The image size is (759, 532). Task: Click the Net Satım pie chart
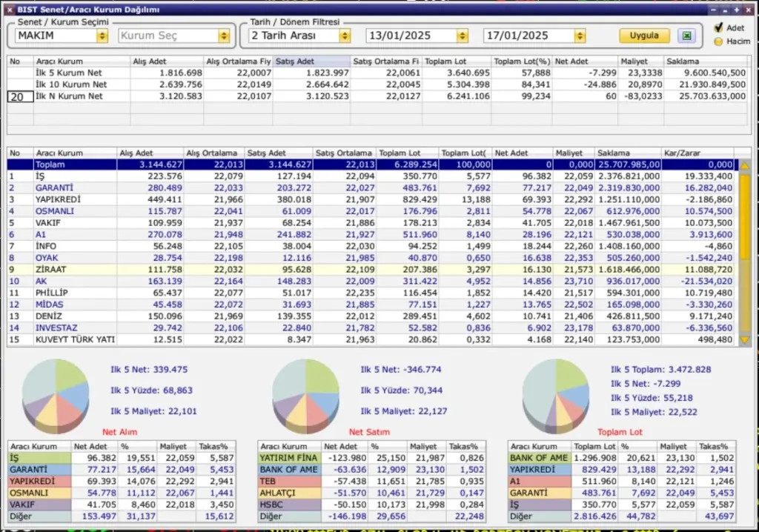305,396
